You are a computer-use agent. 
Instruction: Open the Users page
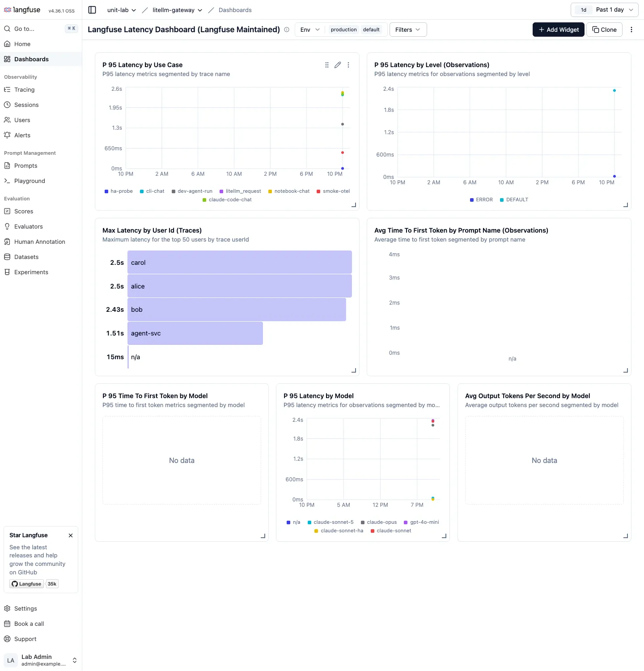(x=41, y=120)
